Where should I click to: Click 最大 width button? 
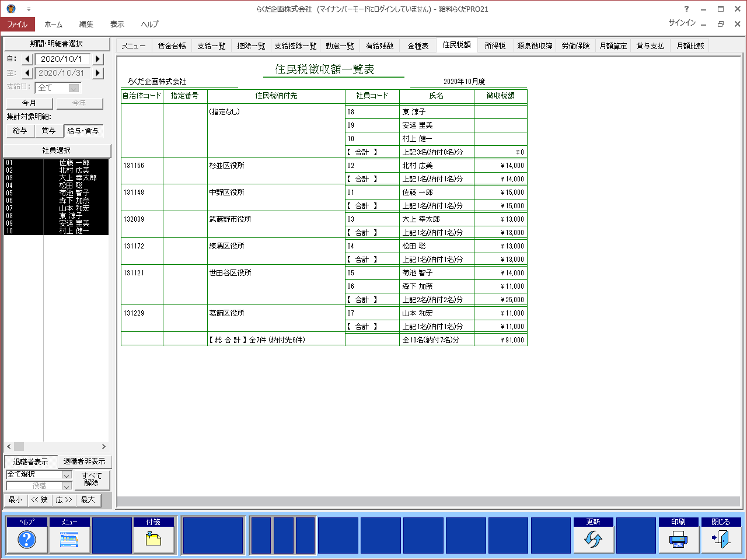pos(88,500)
